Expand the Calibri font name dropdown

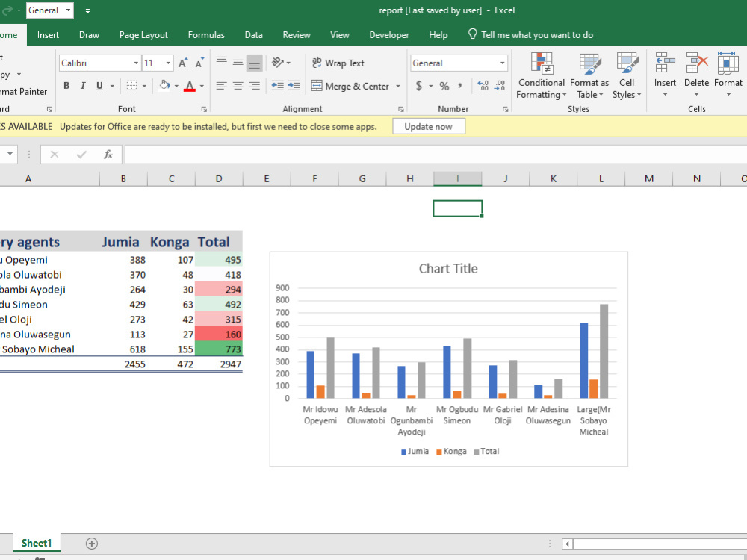tap(136, 63)
